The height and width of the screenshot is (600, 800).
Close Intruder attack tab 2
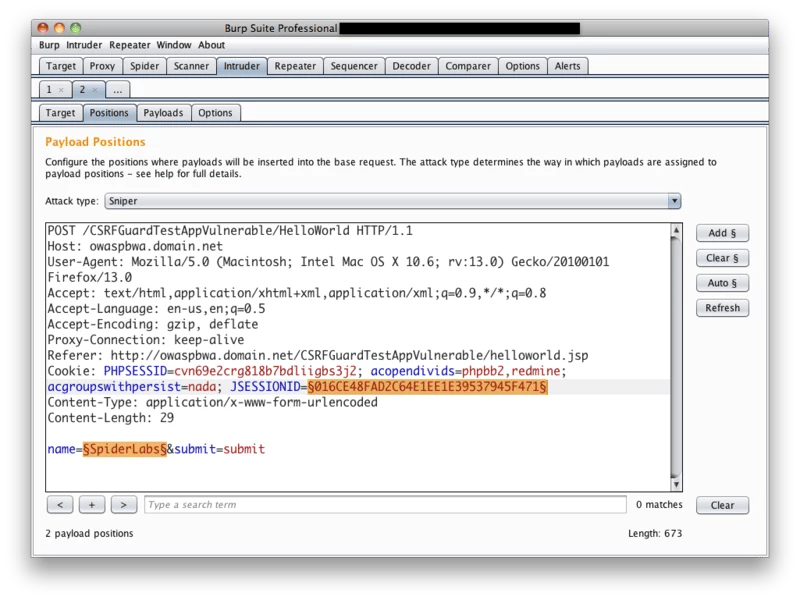[94, 90]
